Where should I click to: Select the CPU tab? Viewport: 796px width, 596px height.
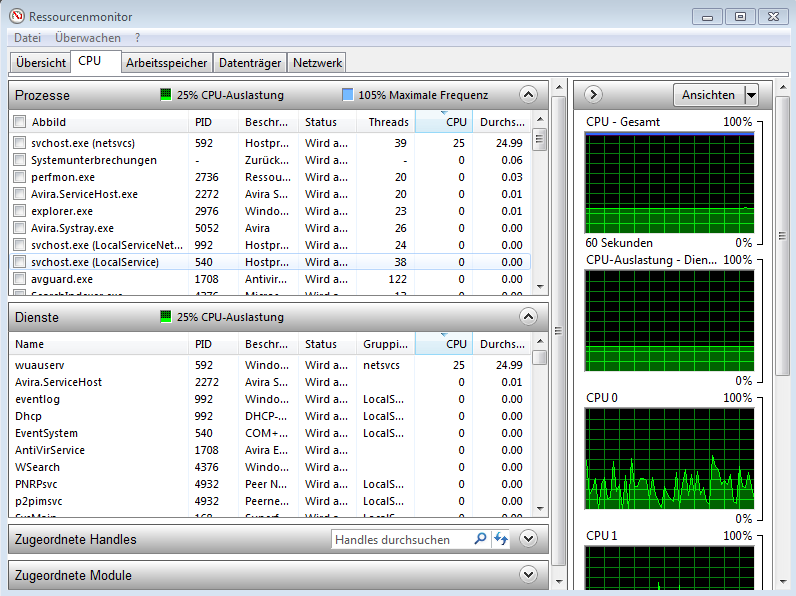coord(95,61)
